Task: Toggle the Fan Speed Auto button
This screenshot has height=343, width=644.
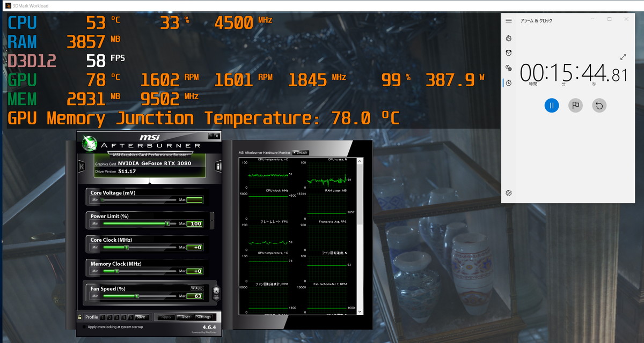Action: click(x=197, y=288)
